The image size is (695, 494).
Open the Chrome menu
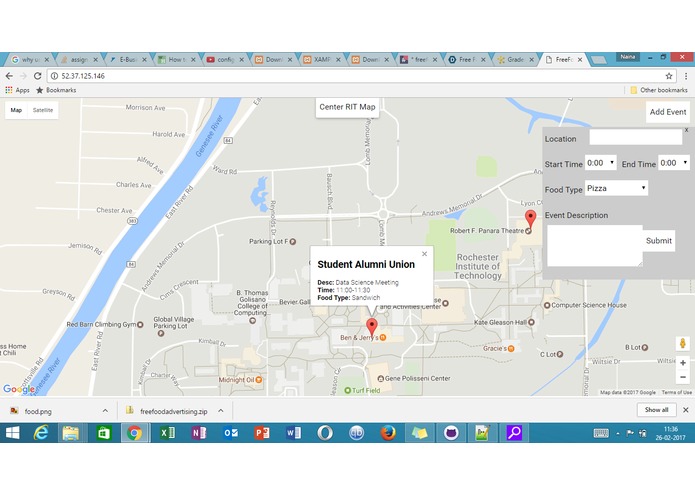click(686, 76)
